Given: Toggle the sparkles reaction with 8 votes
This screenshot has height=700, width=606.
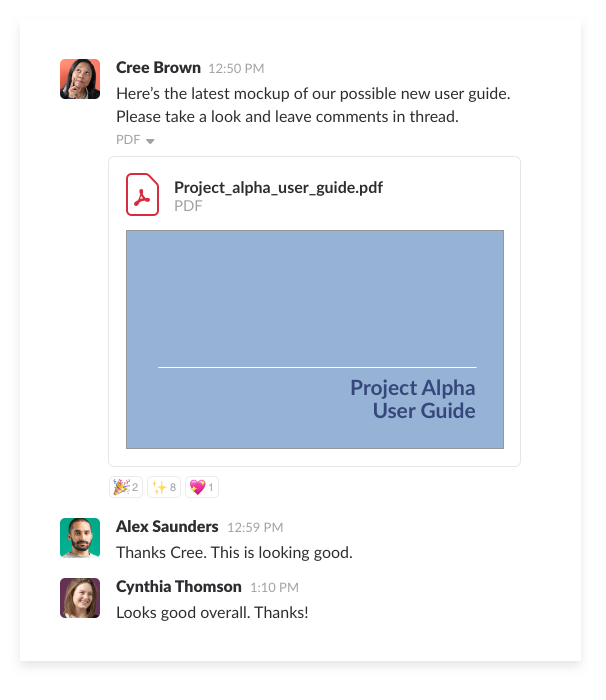Looking at the screenshot, I should point(164,487).
